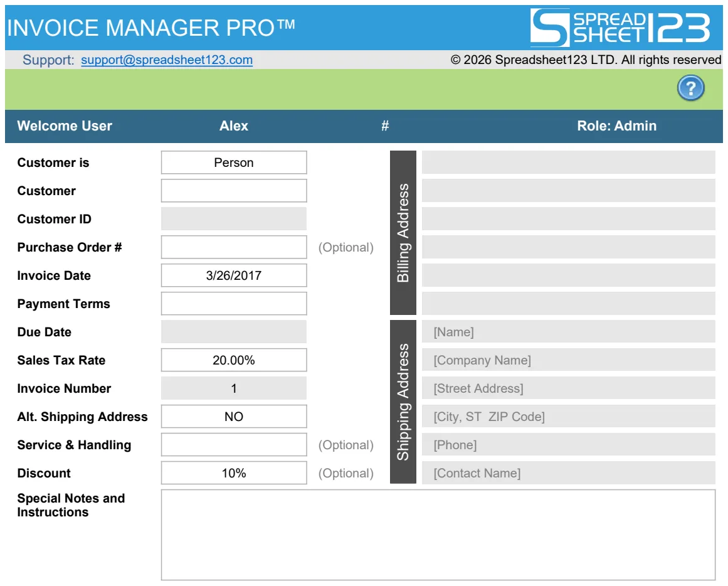Click the (Optional) note beside Discount
The image size is (728, 586).
point(346,473)
